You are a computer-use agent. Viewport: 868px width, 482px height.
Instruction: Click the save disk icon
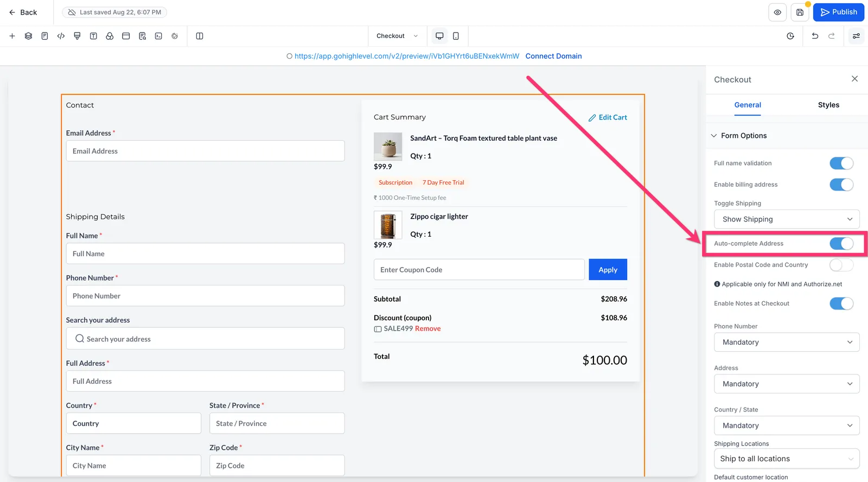(x=800, y=12)
